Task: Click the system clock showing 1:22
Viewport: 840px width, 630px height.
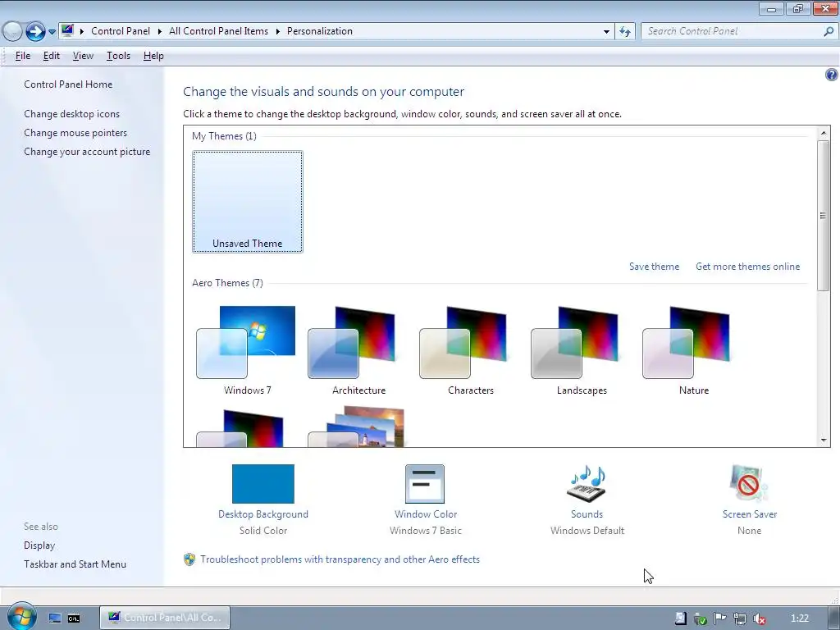Action: 799,619
